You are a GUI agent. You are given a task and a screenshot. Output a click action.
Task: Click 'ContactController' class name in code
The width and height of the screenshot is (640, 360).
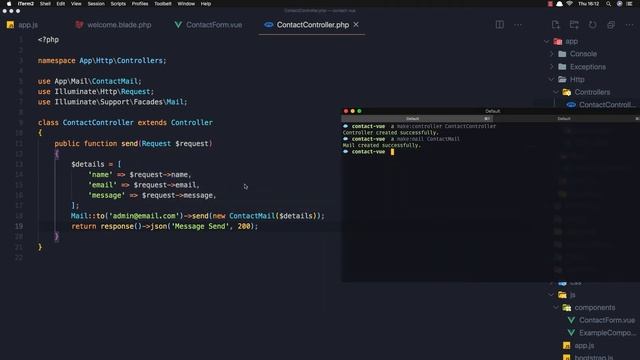pos(98,122)
